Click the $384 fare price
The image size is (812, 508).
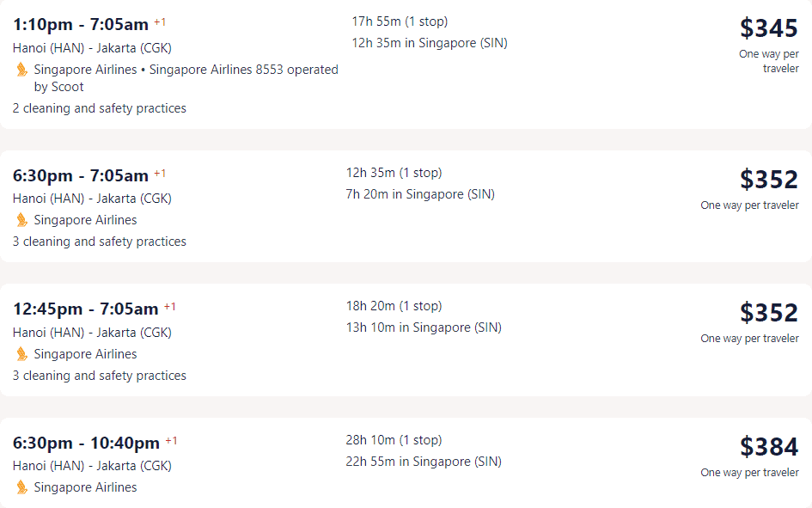[x=768, y=447]
